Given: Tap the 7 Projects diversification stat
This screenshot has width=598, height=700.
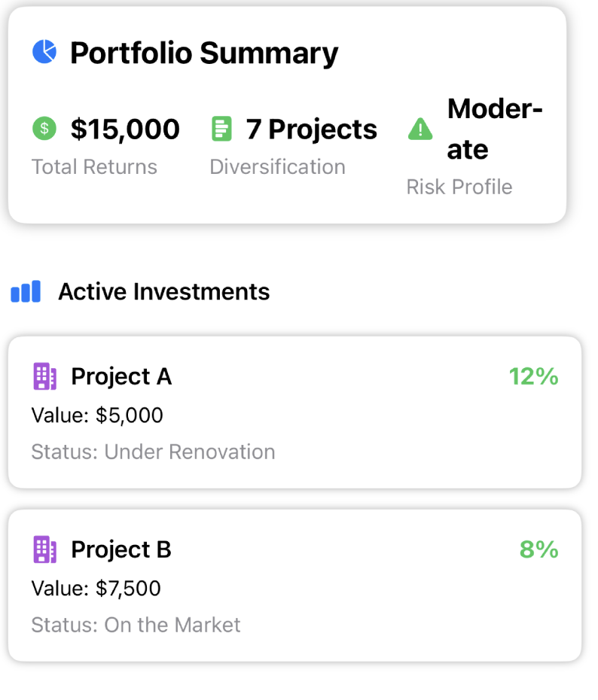Looking at the screenshot, I should (x=312, y=129).
